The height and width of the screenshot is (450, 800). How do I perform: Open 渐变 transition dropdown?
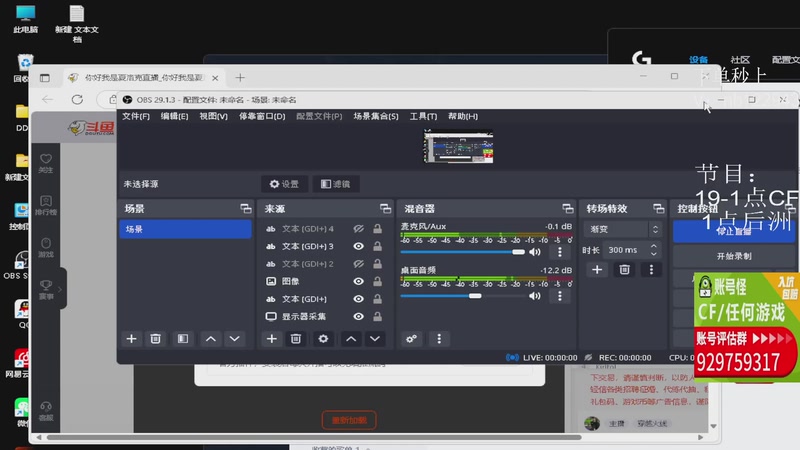point(622,229)
